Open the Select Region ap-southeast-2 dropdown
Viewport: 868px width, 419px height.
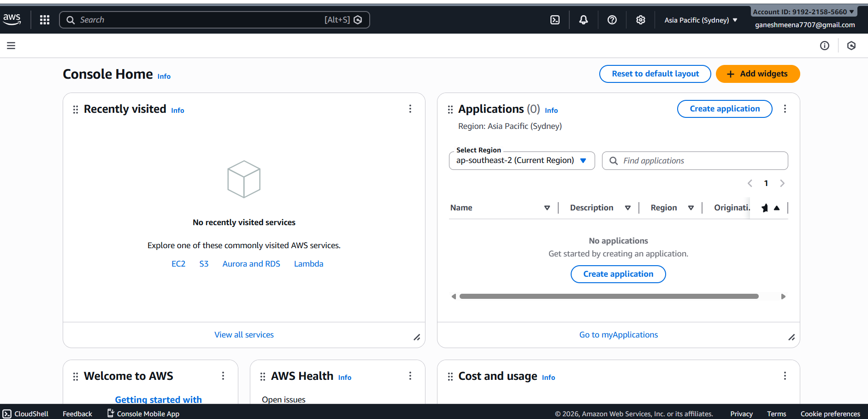coord(522,161)
